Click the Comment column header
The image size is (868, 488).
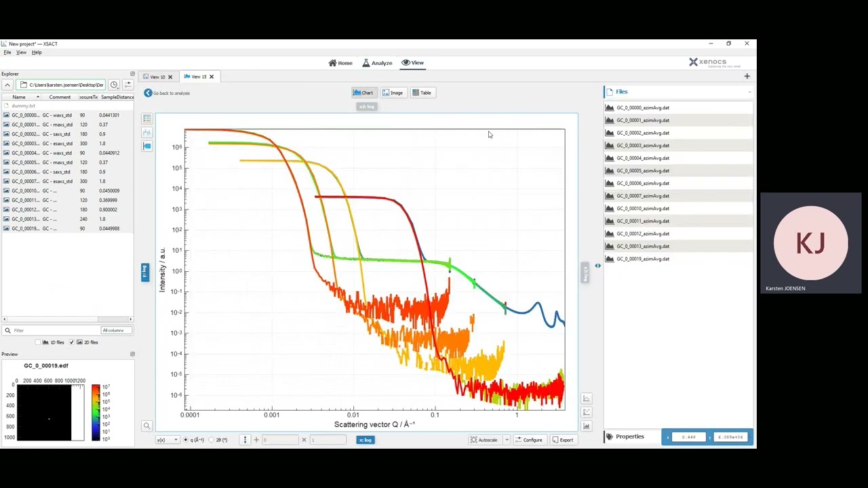click(60, 97)
